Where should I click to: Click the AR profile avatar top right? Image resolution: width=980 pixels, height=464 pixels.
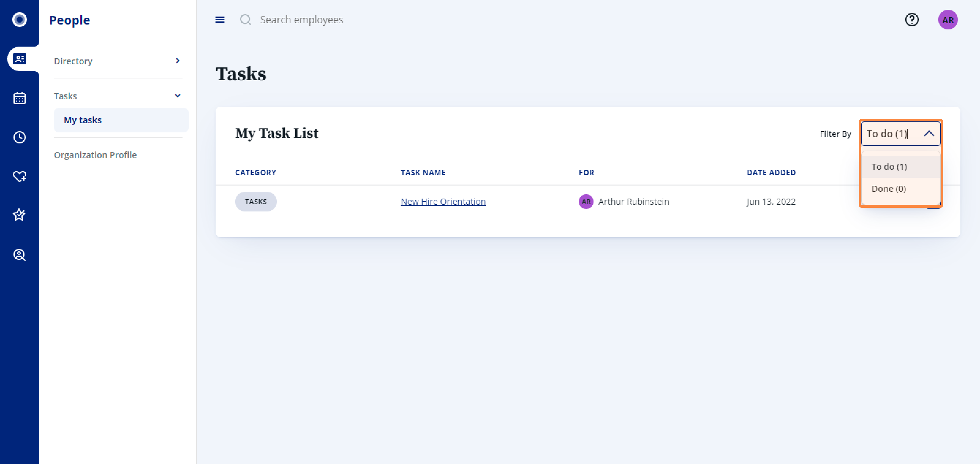(948, 20)
